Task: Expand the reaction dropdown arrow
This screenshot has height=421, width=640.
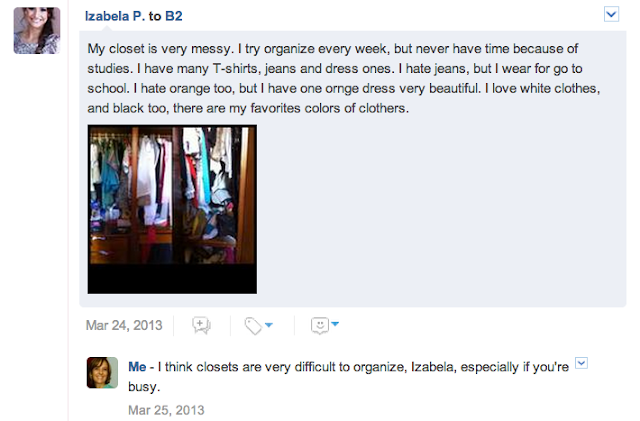Action: [x=335, y=325]
